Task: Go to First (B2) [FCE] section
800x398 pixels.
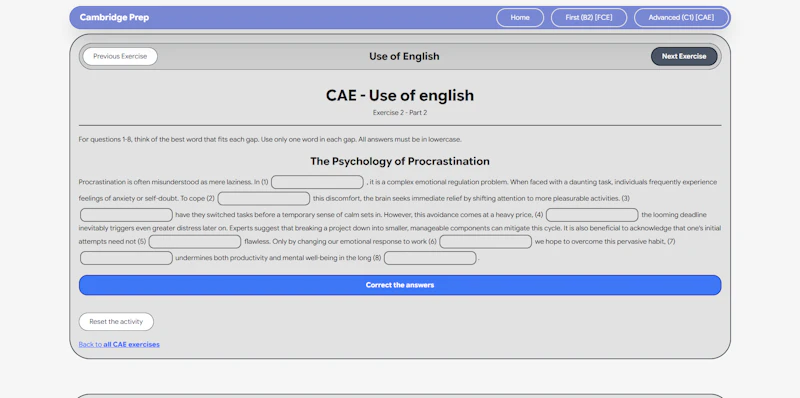Action: click(589, 17)
